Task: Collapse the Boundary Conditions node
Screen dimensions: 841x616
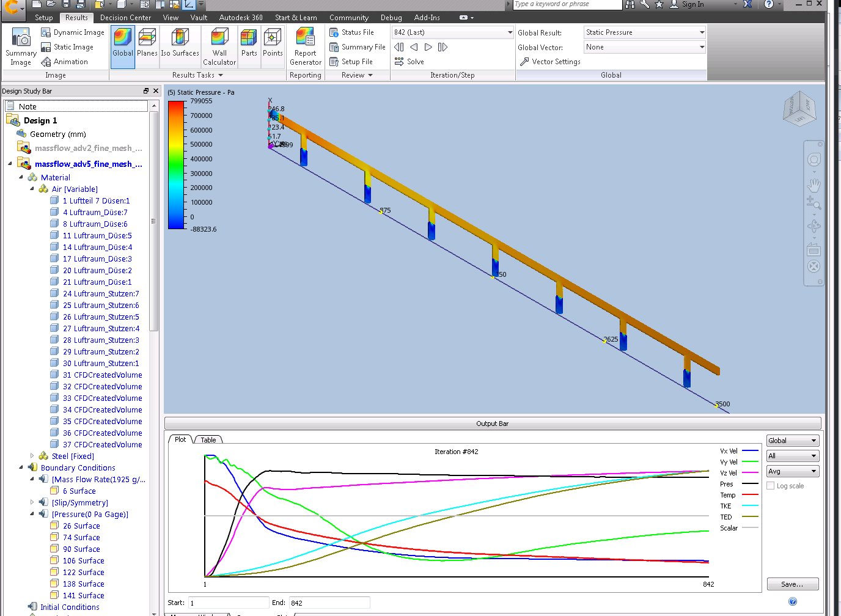Action: (x=21, y=468)
